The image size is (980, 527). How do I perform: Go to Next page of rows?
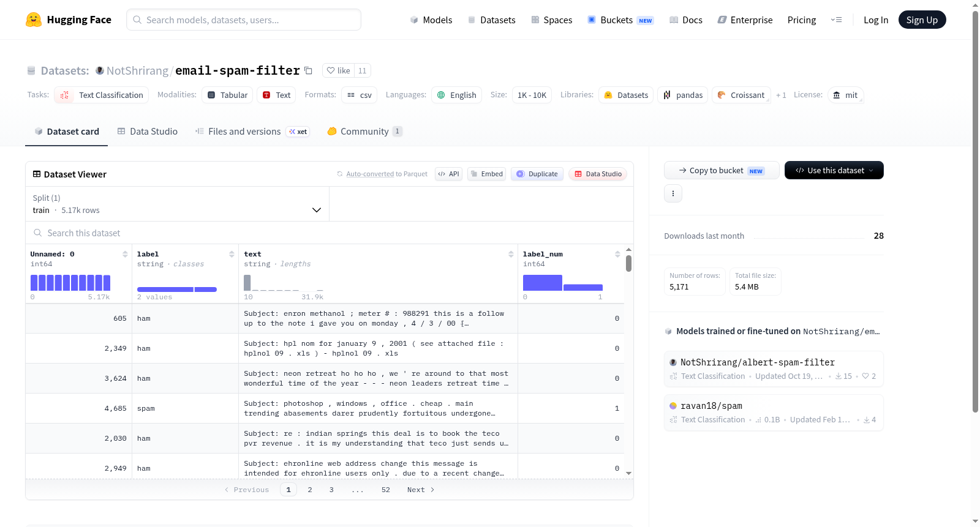[421, 490]
